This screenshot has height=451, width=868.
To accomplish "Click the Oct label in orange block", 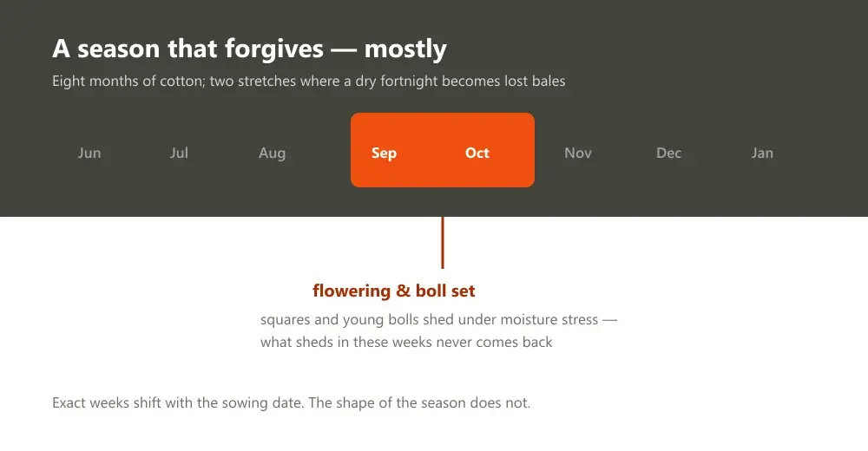I will coord(477,153).
